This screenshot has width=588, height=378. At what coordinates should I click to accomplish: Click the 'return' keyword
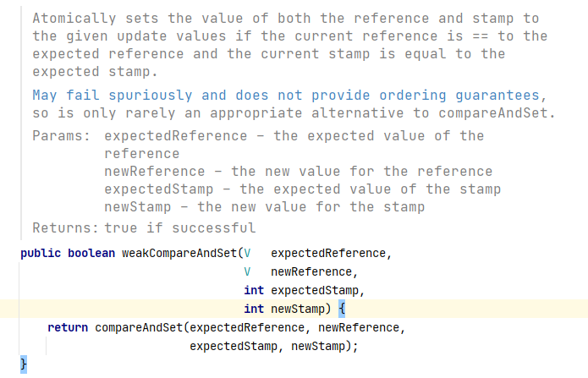68,327
